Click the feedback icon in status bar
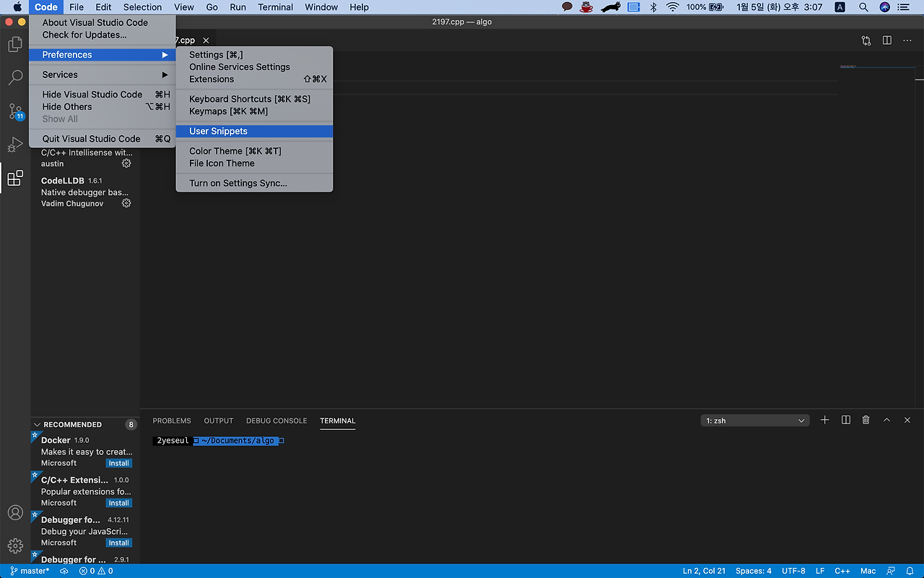This screenshot has width=924, height=578. click(x=892, y=571)
